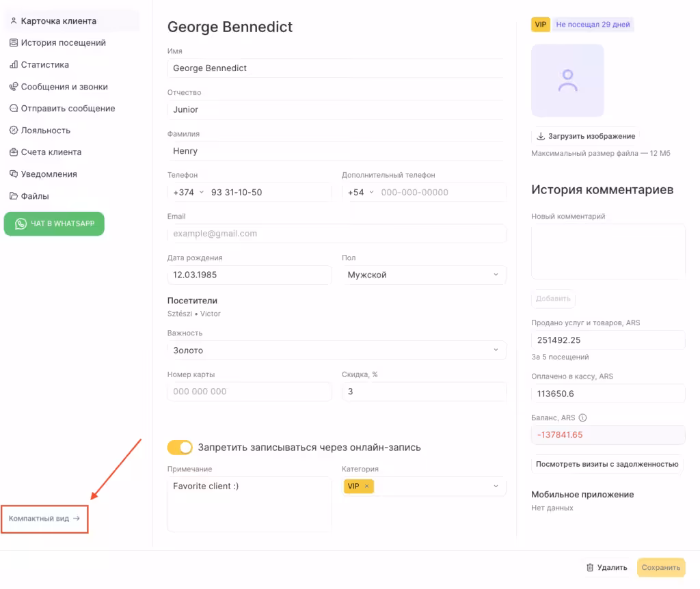
Task: Open the +374 phone country code selector
Action: (189, 192)
